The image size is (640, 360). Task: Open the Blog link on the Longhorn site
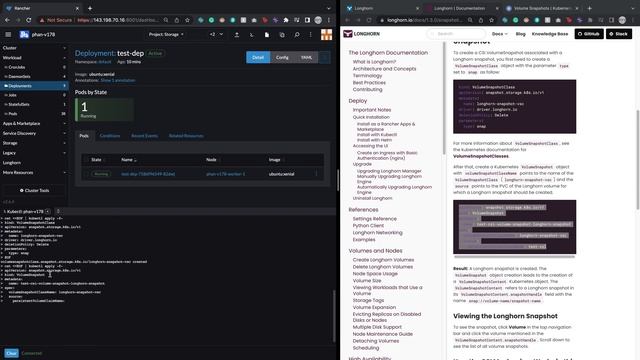pyautogui.click(x=520, y=34)
